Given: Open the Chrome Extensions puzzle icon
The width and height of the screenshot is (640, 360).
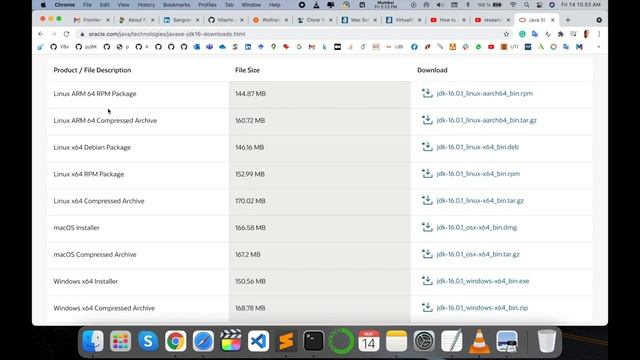Looking at the screenshot, I should coord(560,34).
